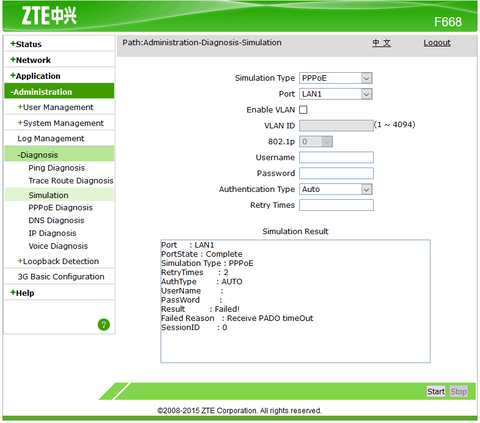Click the Path breadcrumb text

[x=202, y=43]
